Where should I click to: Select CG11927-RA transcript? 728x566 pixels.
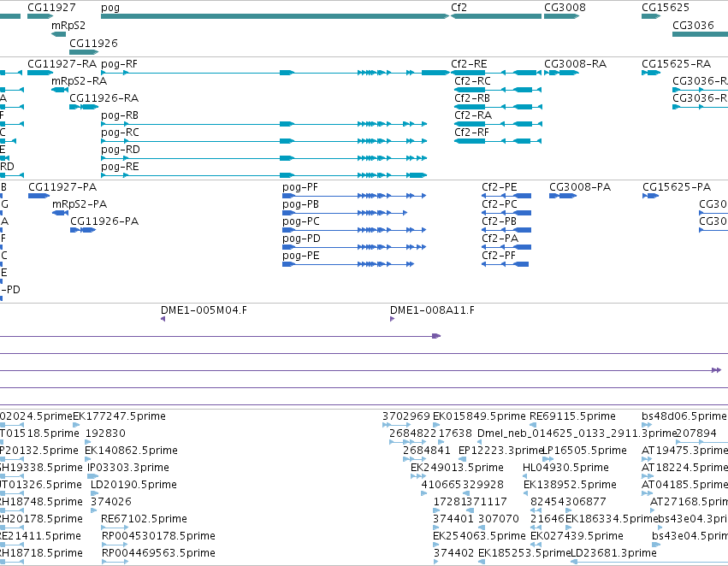pyautogui.click(x=40, y=73)
